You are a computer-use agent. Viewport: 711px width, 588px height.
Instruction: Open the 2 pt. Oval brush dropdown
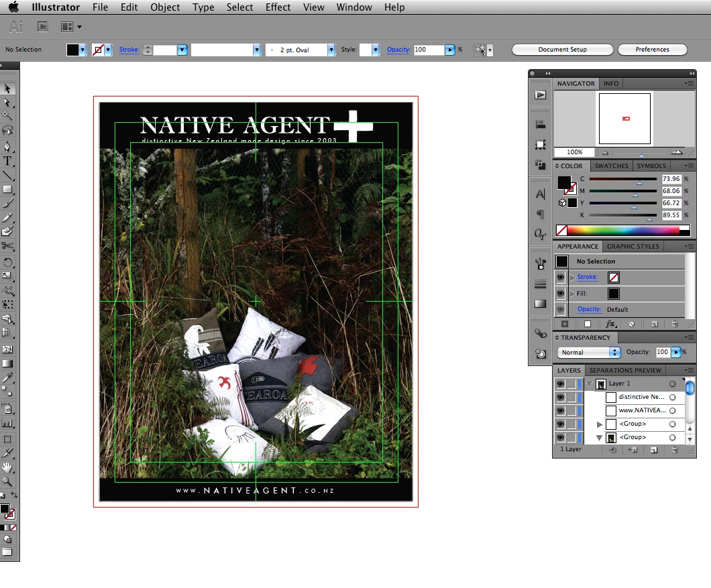(331, 50)
